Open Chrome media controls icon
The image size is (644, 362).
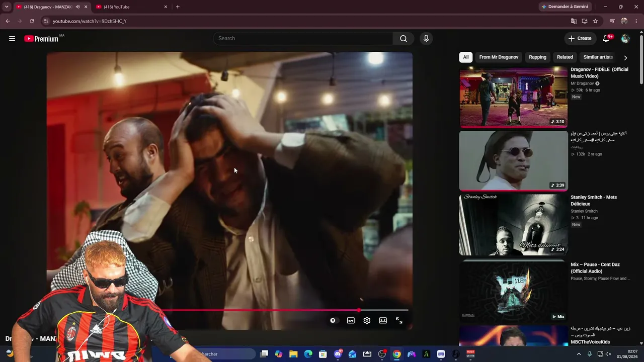(x=612, y=21)
